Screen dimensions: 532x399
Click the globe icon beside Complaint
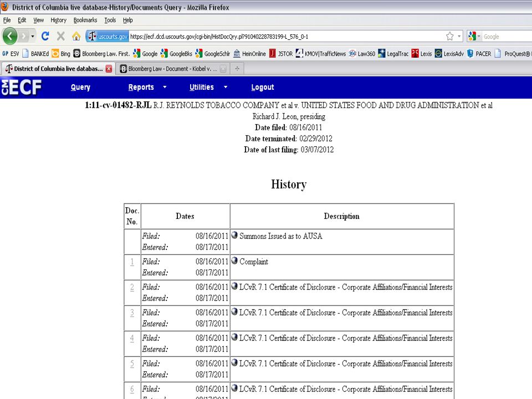pos(234,260)
